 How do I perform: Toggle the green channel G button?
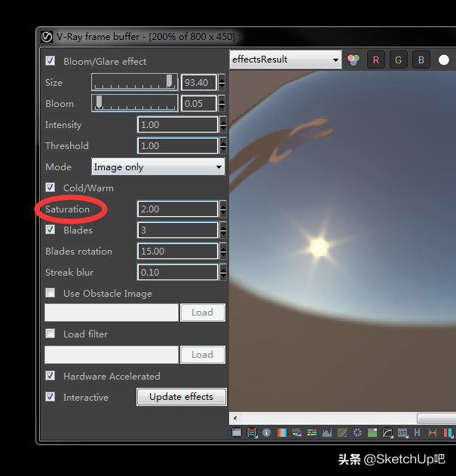(x=398, y=59)
